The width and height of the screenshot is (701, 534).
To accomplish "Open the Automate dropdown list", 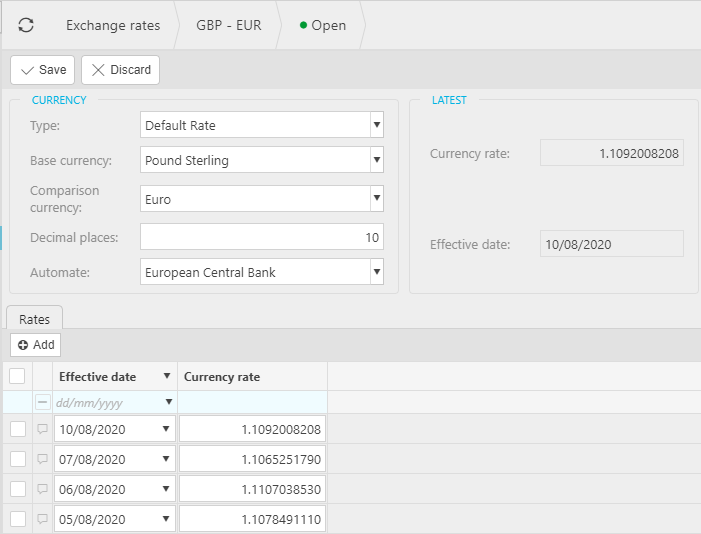I will (x=376, y=271).
